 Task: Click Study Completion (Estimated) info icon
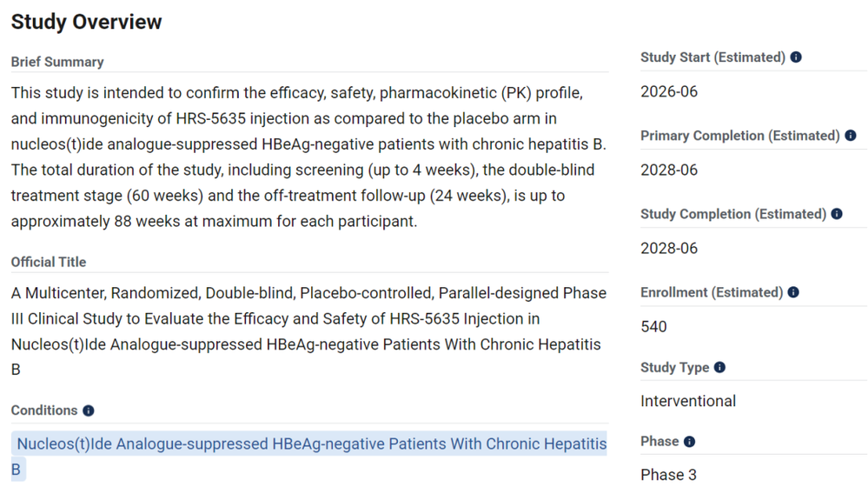point(837,214)
